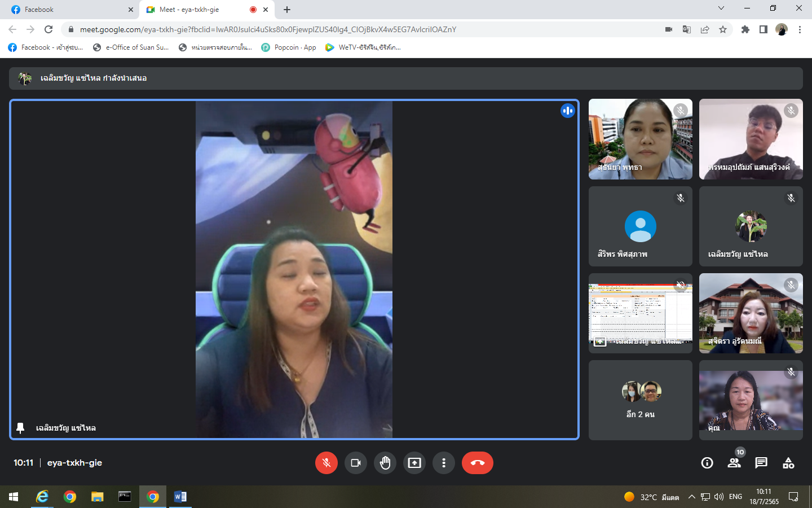Open the chat messages panel
This screenshot has height=508, width=812.
(761, 463)
